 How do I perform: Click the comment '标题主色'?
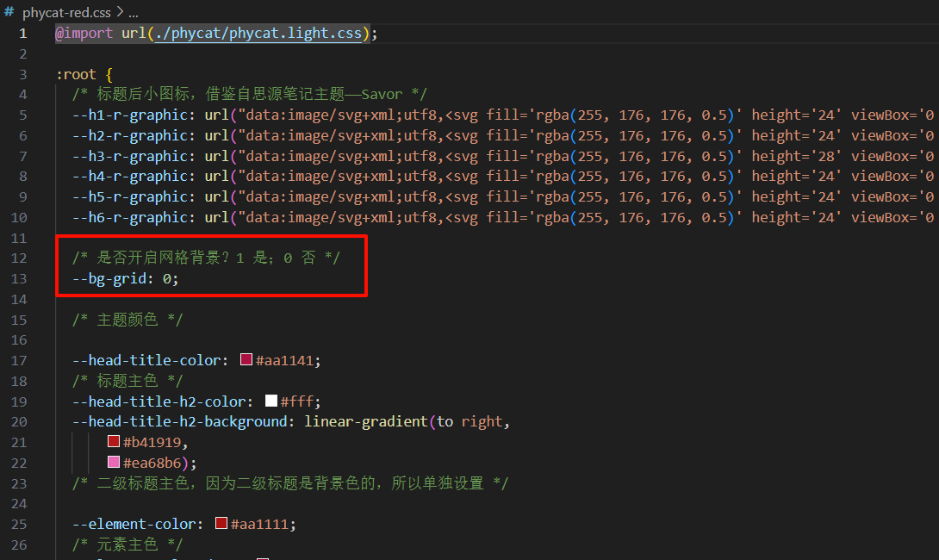(x=127, y=381)
